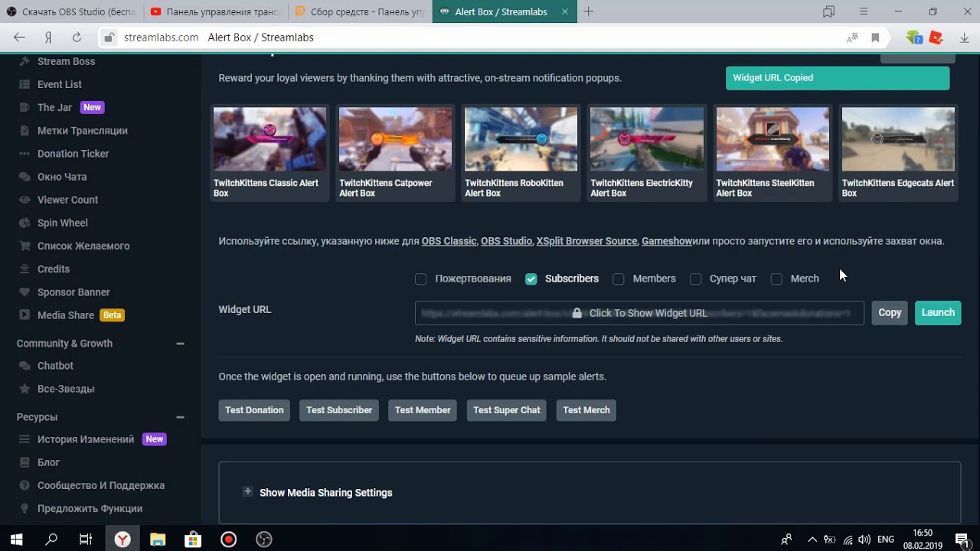The image size is (980, 551).
Task: Send a Test Merch alert
Action: (x=586, y=410)
